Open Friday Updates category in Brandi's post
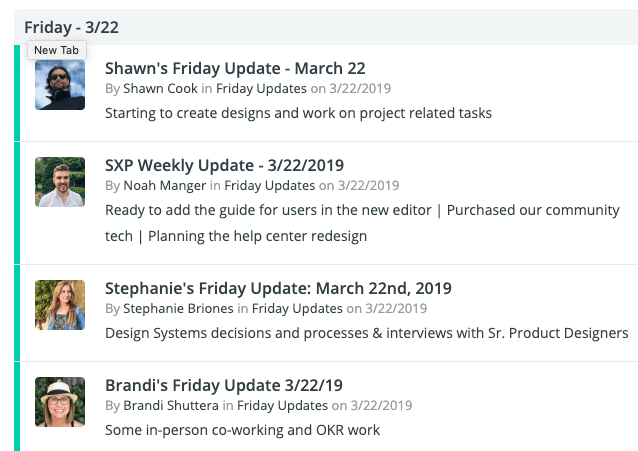 click(x=282, y=405)
